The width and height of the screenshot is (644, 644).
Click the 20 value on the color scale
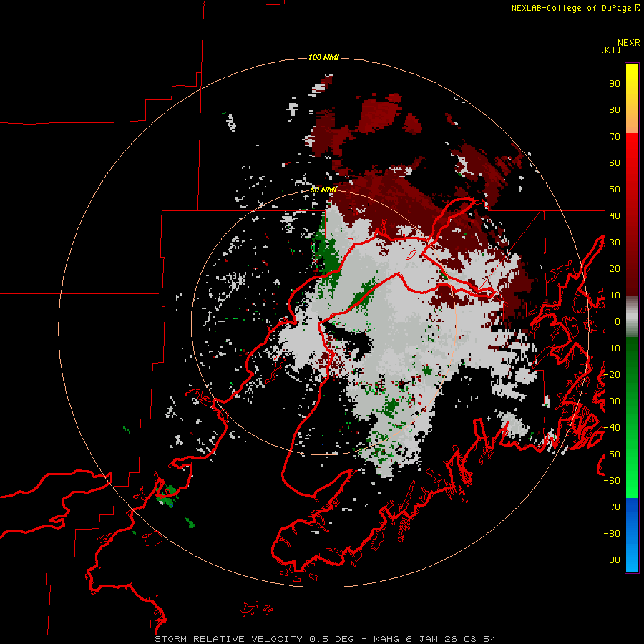[x=615, y=268]
